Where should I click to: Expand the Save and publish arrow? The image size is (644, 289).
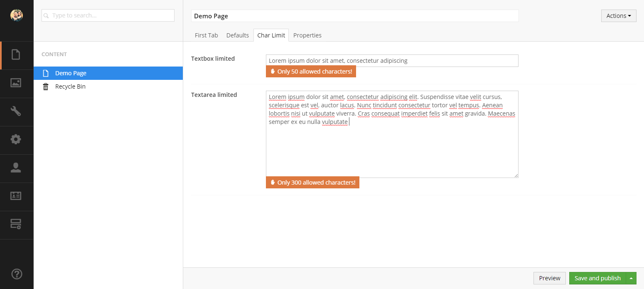pos(631,278)
